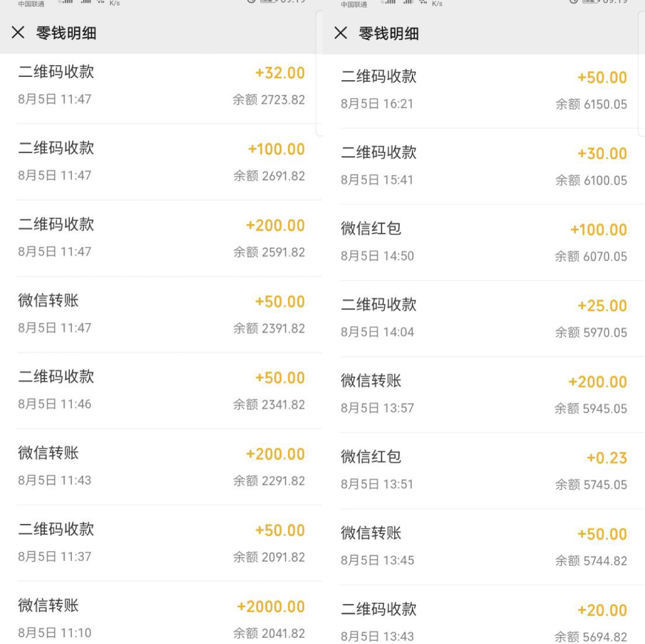Select 二维码收款 entry at 11:37
The height and width of the screenshot is (644, 645).
click(161, 543)
